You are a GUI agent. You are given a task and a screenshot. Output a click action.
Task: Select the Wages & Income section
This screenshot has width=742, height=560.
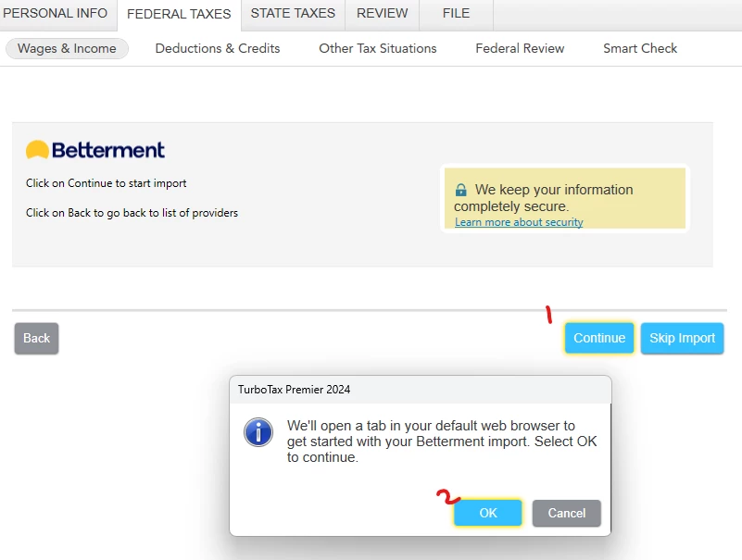pos(67,49)
